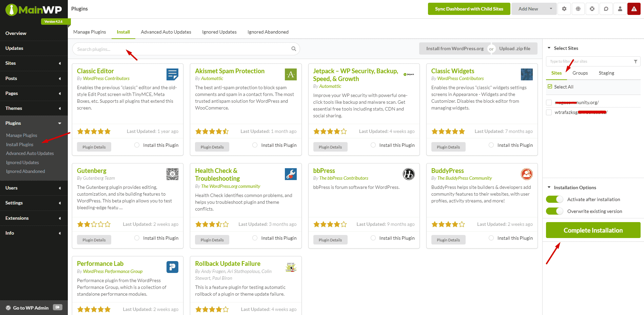
Task: Click the Go to WP Admin exit icon
Action: [58, 307]
